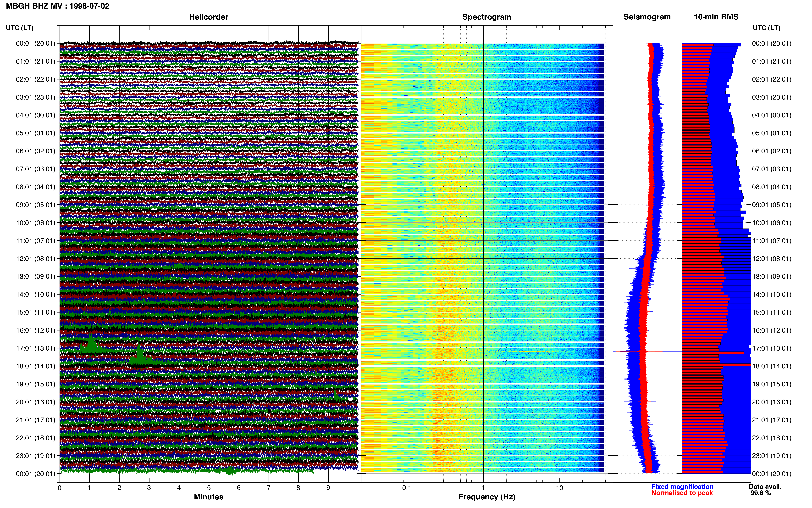The width and height of the screenshot is (812, 508).
Task: Select the 14:01 (10:01) time label beside the Helicorder
Action: (36, 295)
